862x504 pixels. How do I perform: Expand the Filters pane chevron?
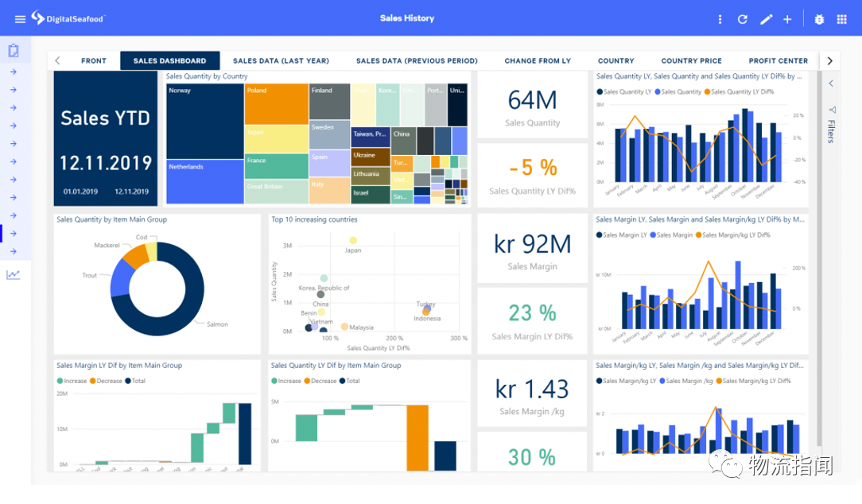831,83
